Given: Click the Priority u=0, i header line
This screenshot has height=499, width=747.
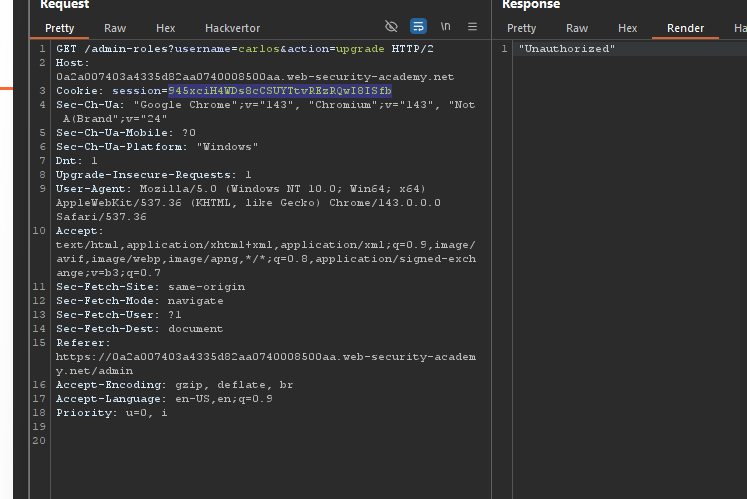Looking at the screenshot, I should click(111, 413).
